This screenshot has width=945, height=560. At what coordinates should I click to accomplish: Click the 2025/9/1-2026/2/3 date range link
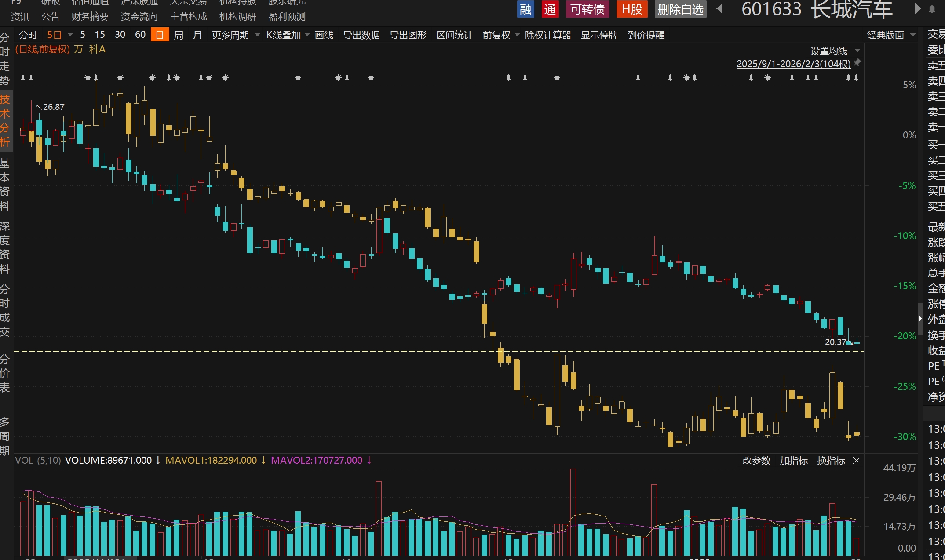pos(793,64)
